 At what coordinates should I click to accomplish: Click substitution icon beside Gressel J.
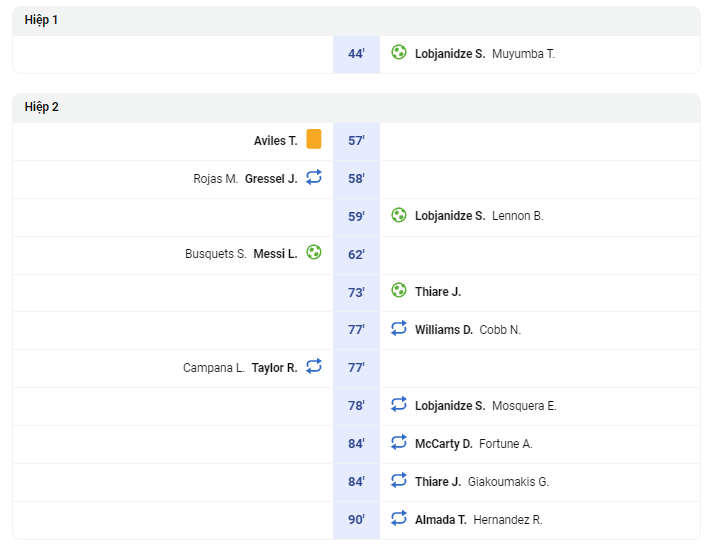tap(314, 177)
